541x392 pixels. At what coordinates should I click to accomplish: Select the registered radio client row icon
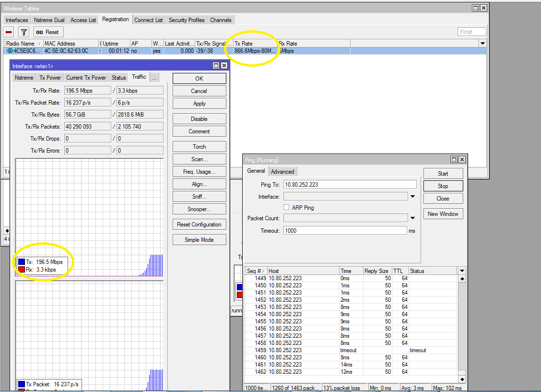(10, 51)
